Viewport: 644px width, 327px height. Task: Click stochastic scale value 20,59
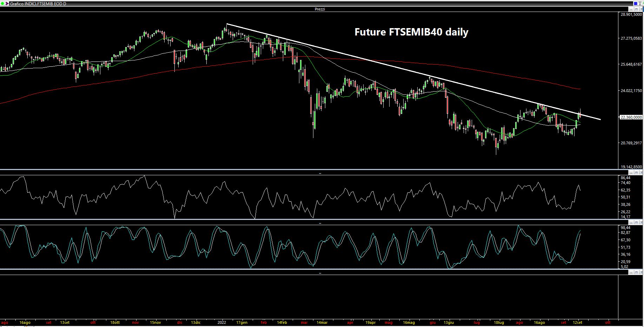625,262
